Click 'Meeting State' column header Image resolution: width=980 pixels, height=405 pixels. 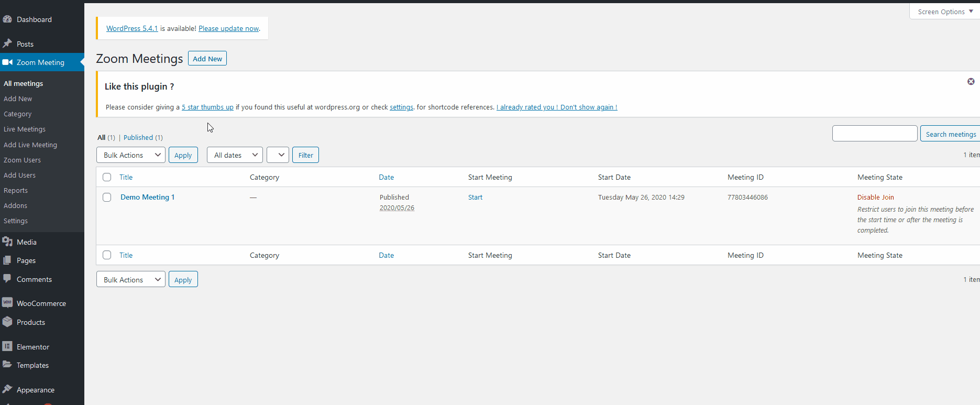pyautogui.click(x=879, y=177)
